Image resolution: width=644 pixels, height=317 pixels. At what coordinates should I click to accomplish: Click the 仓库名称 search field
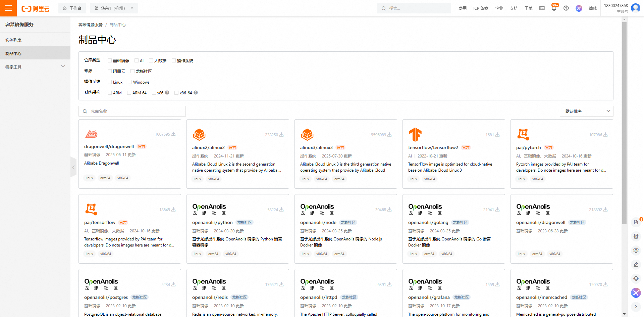click(x=132, y=111)
